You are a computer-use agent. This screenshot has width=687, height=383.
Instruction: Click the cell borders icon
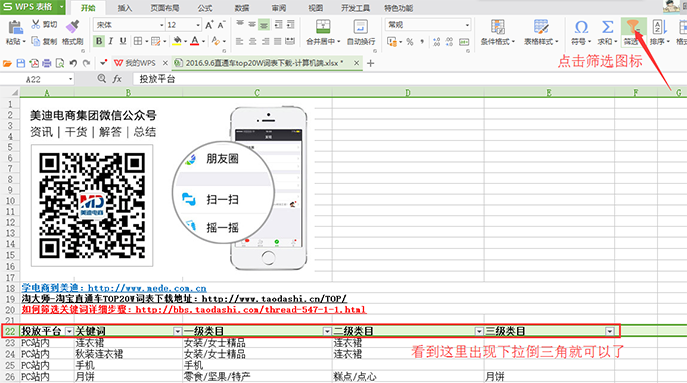138,41
